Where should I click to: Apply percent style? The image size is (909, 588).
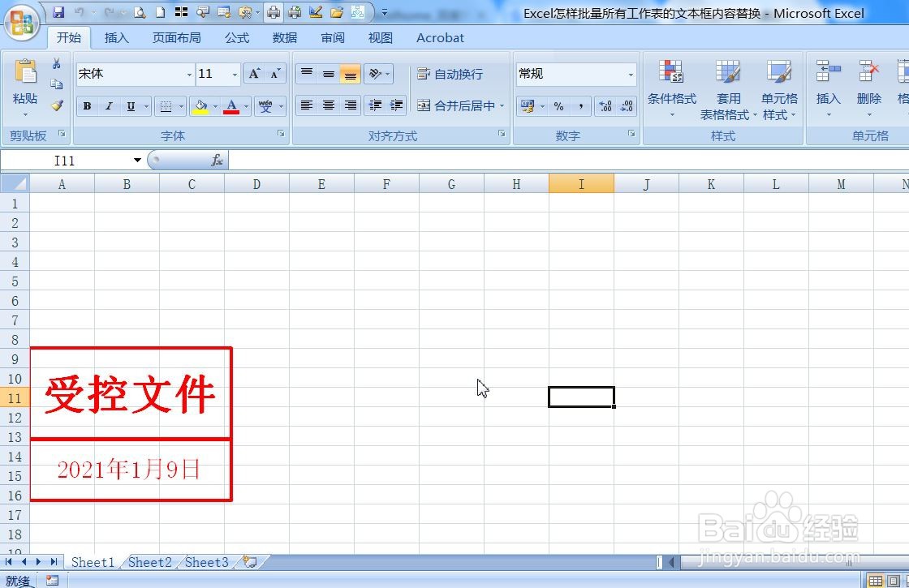[x=559, y=106]
